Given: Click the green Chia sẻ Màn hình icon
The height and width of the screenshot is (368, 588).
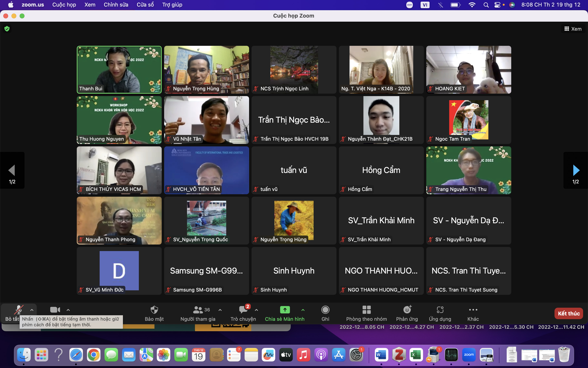Looking at the screenshot, I should click(x=285, y=310).
